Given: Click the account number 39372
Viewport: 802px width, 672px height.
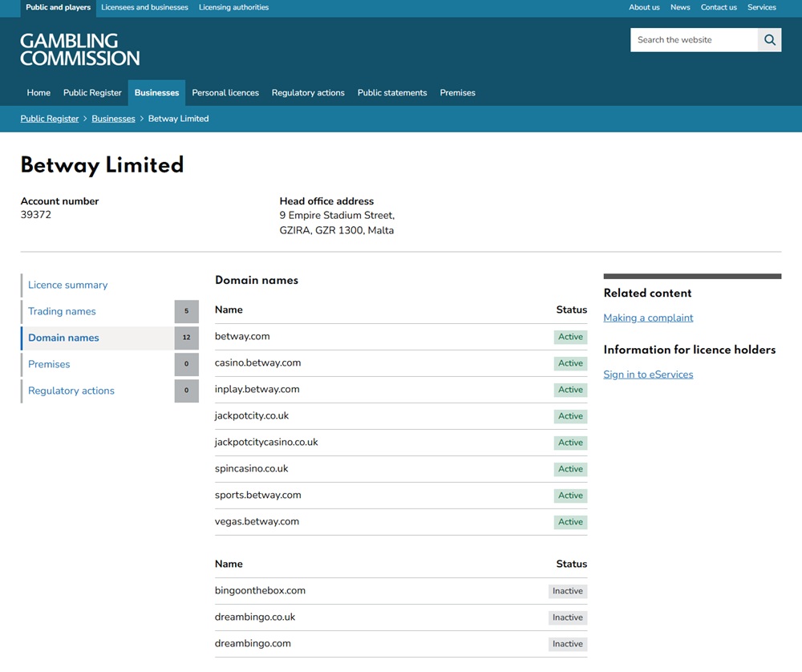Looking at the screenshot, I should [x=36, y=215].
